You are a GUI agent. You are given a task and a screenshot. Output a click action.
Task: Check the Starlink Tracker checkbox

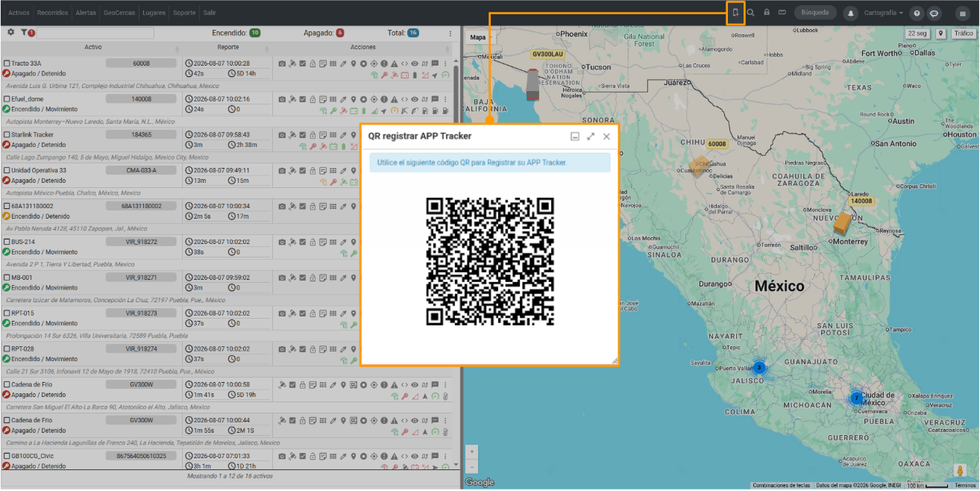tap(7, 134)
